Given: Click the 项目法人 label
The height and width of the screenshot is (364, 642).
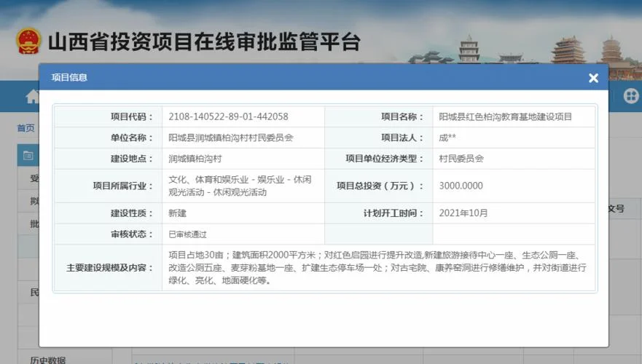Looking at the screenshot, I should [402, 138].
